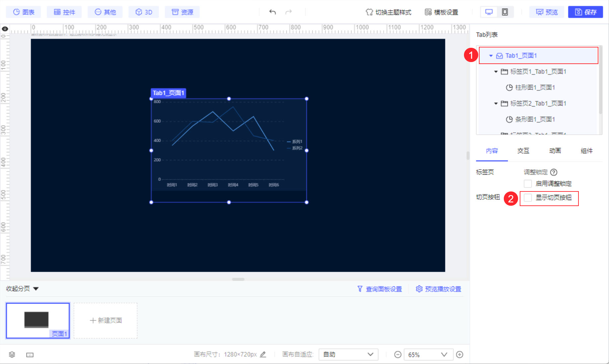Open the 3D components menu

click(x=144, y=12)
